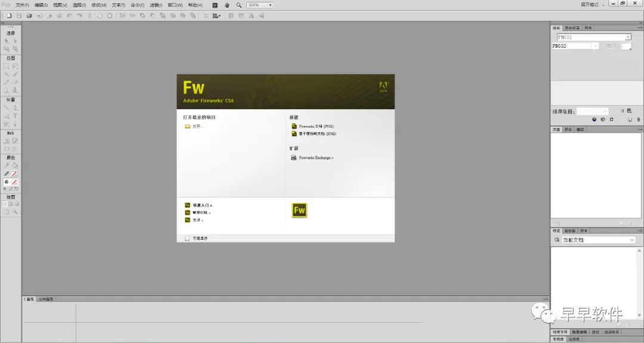Click the large Fw icon on welcome screen
This screenshot has height=343, width=644.
click(299, 211)
